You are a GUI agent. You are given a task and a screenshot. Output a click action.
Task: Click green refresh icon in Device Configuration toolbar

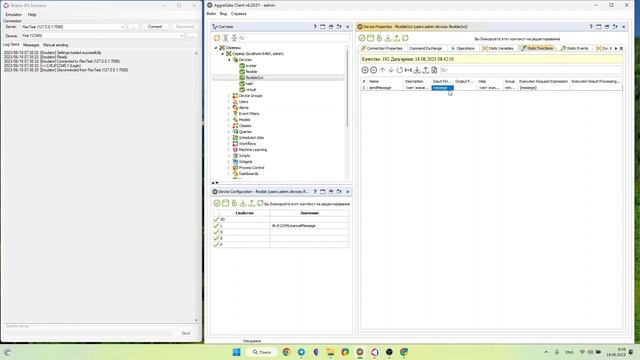point(260,203)
